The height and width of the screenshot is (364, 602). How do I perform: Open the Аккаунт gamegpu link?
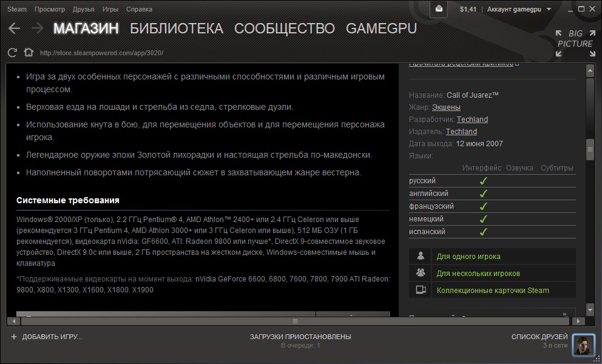tap(514, 9)
